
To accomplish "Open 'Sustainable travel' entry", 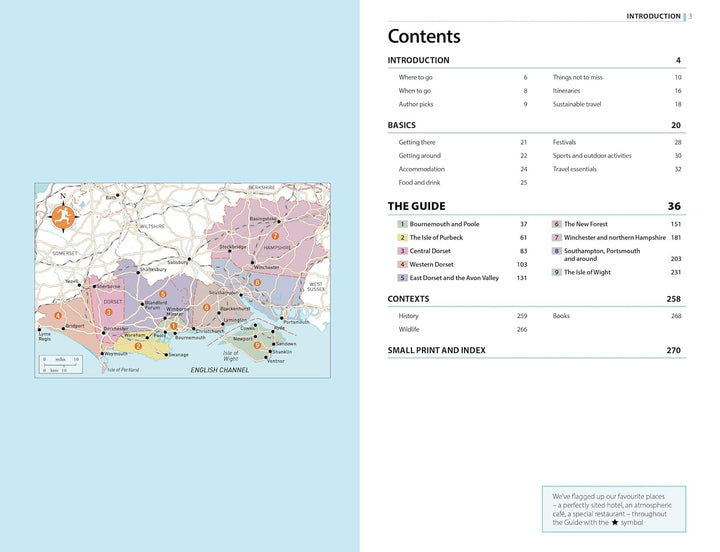I will coord(577,104).
